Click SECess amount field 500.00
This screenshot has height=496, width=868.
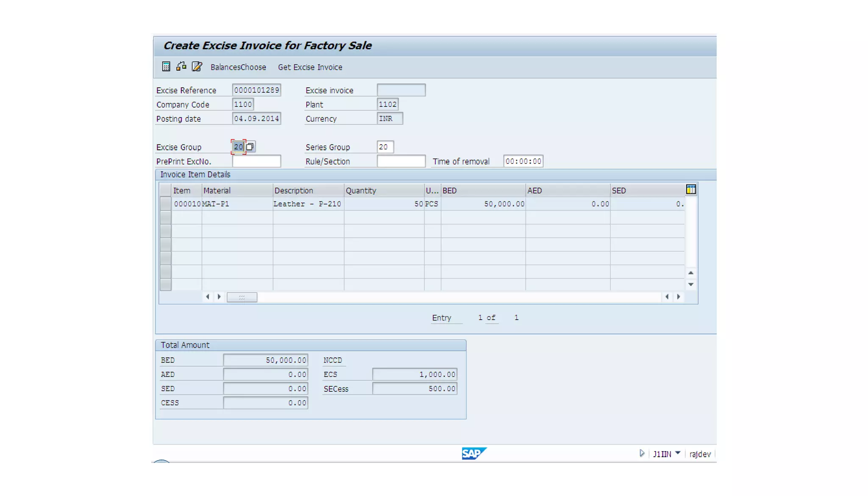[415, 388]
